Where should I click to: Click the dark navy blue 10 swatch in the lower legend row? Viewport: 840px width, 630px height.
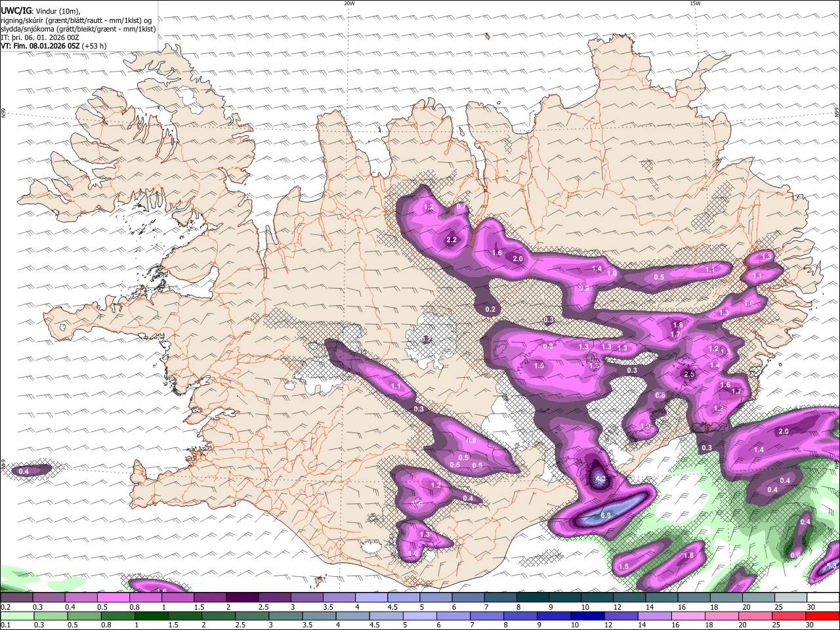click(587, 616)
